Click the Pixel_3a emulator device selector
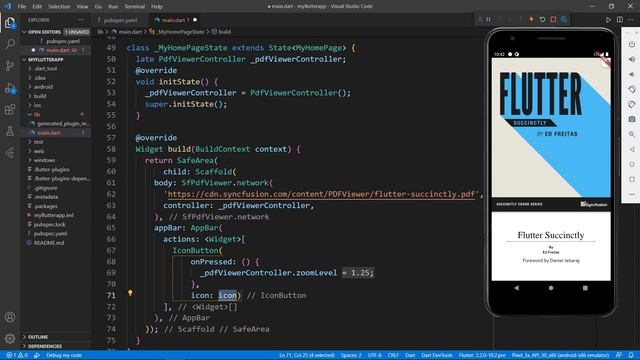Image resolution: width=640 pixels, height=360 pixels. (x=560, y=355)
